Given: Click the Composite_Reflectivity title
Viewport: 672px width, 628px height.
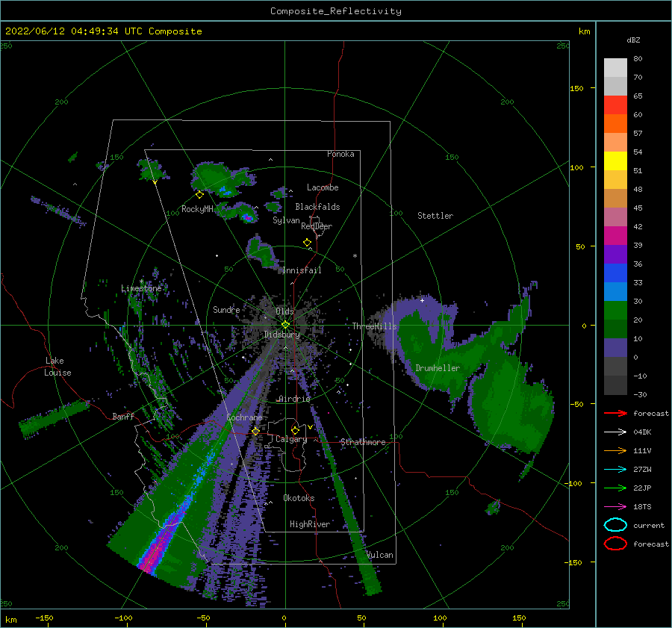Looking at the screenshot, I should pos(336,11).
